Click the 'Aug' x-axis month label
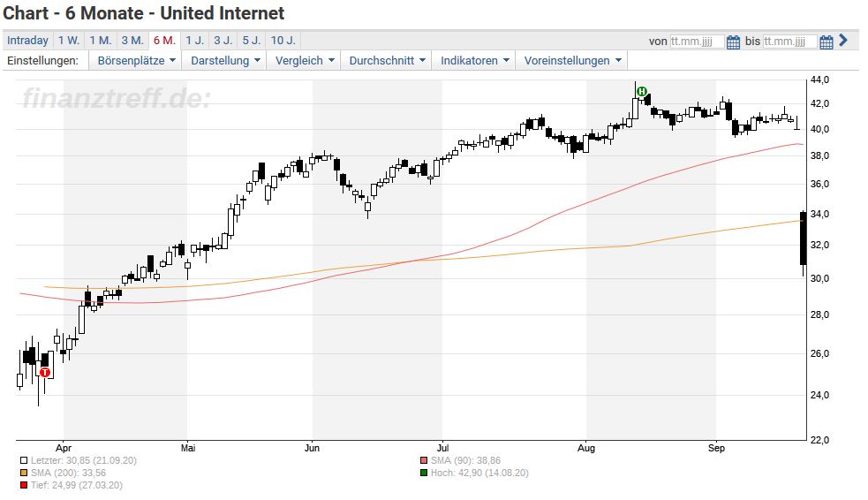This screenshot has height=500, width=868. tap(586, 448)
